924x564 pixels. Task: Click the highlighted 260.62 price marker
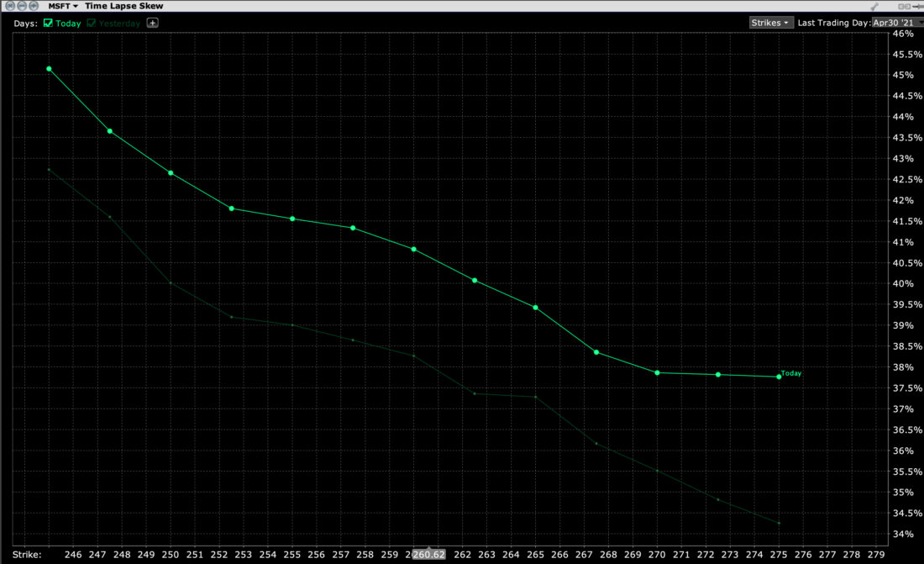click(x=428, y=555)
